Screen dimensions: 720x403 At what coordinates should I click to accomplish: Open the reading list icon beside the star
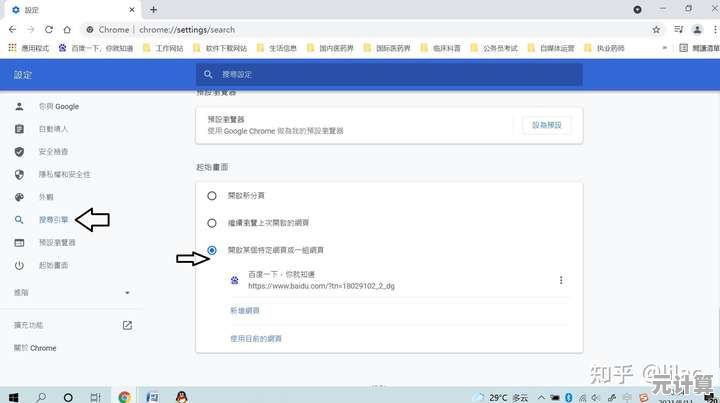point(678,29)
